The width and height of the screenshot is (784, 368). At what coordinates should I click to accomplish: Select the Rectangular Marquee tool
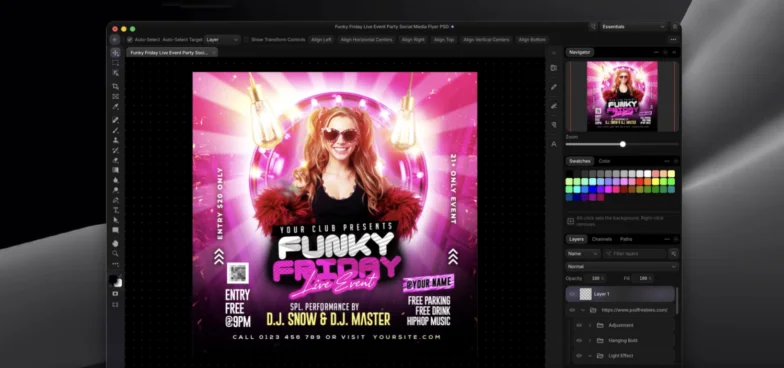click(116, 63)
